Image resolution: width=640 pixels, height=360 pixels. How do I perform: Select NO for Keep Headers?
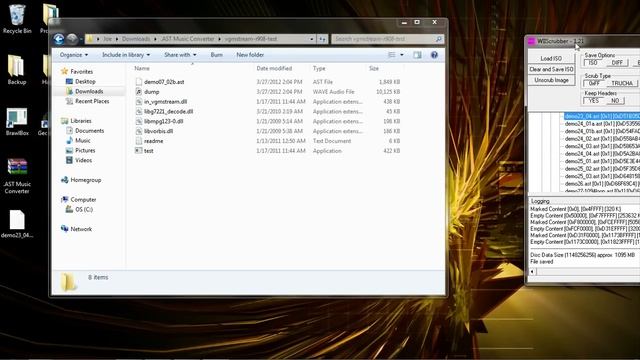tap(615, 100)
